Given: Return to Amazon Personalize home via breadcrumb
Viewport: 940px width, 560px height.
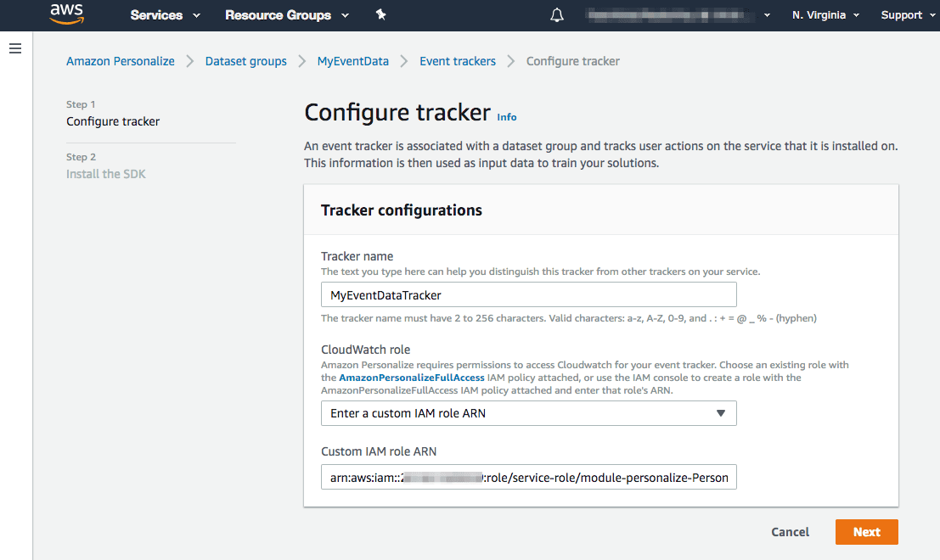Looking at the screenshot, I should click(x=120, y=60).
